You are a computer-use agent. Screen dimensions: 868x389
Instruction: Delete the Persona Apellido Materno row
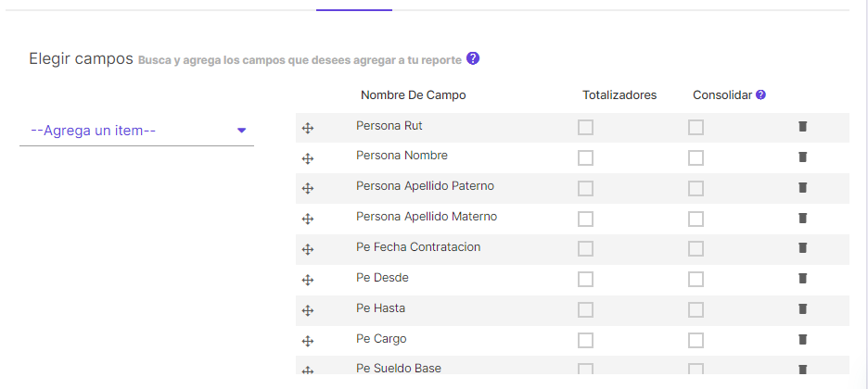(x=802, y=218)
